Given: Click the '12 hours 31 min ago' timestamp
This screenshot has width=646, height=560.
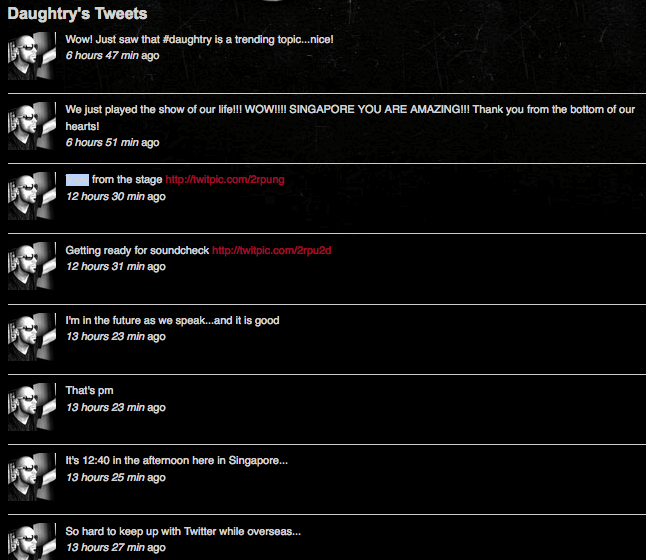Looking at the screenshot, I should coord(116,266).
